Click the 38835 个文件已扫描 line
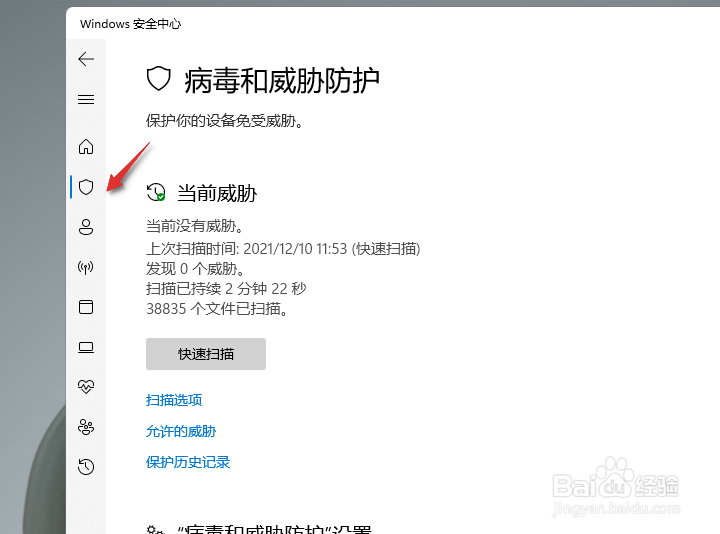720x534 pixels. tap(217, 309)
